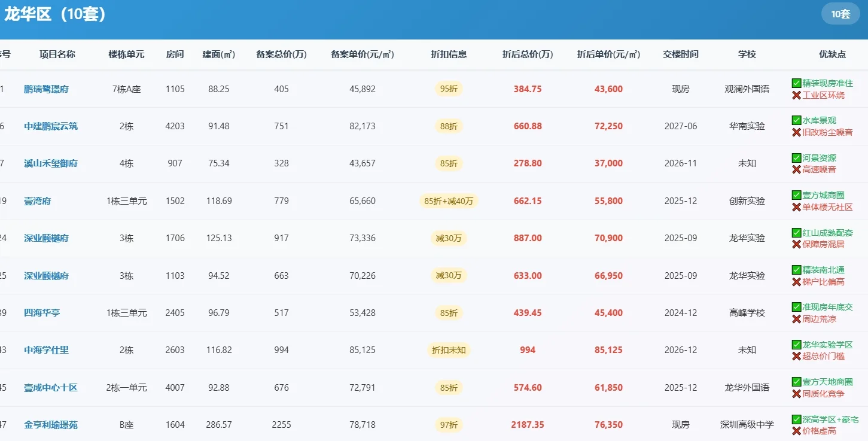Viewport: 868px width, 441px height.
Task: Select the handover date 2027-06
Action: (681, 126)
